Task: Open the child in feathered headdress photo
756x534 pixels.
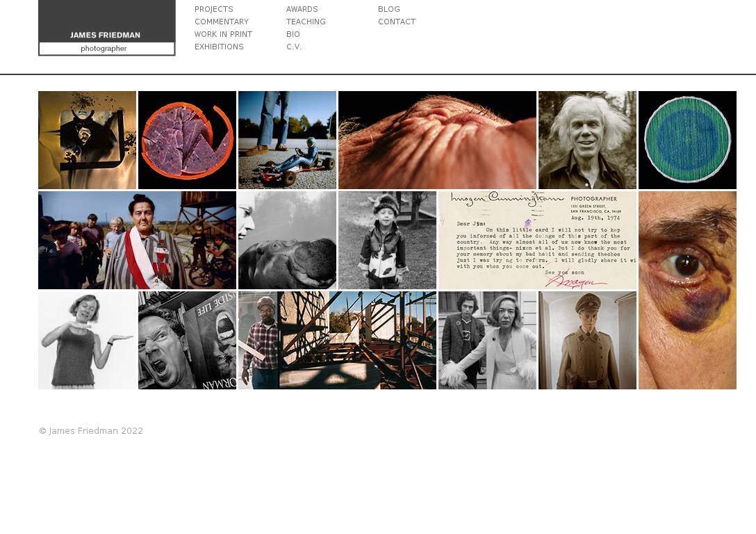Action: 387,240
